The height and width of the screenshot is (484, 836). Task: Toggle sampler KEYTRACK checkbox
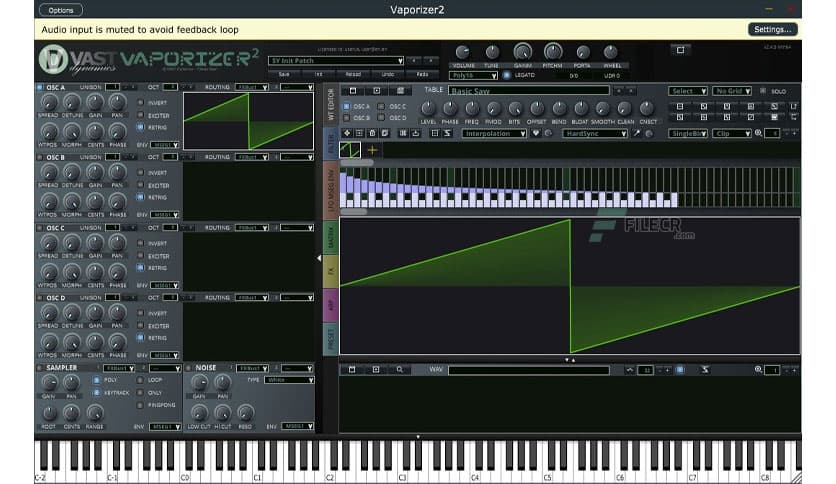coord(97,392)
